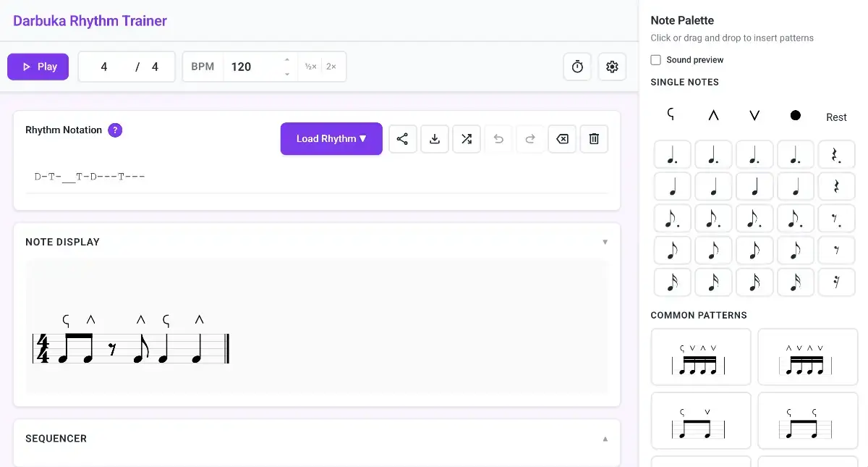Viewport: 868px width, 467px height.
Task: Insert dotted eighth note in Dum column
Action: (672, 218)
